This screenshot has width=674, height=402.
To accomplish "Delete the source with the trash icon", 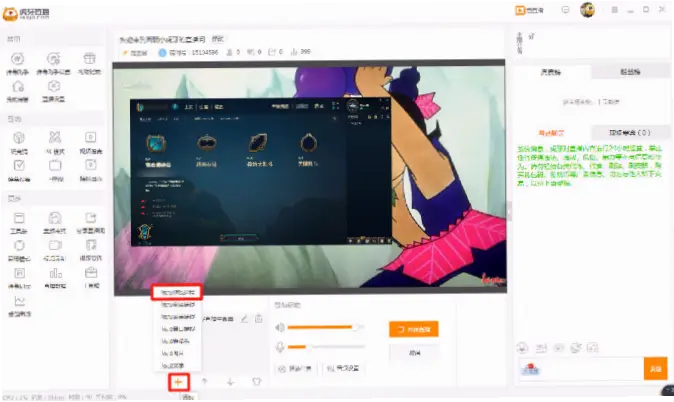I will click(x=258, y=319).
